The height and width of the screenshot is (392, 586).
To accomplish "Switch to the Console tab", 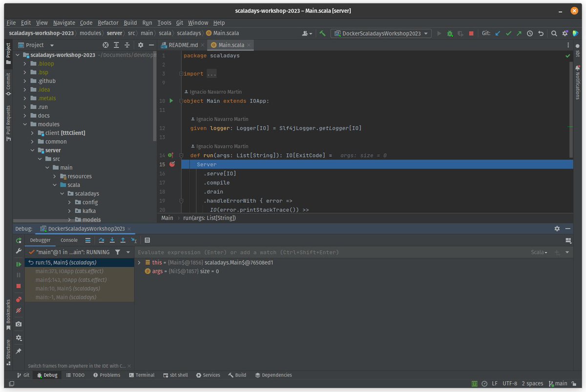I will click(69, 240).
